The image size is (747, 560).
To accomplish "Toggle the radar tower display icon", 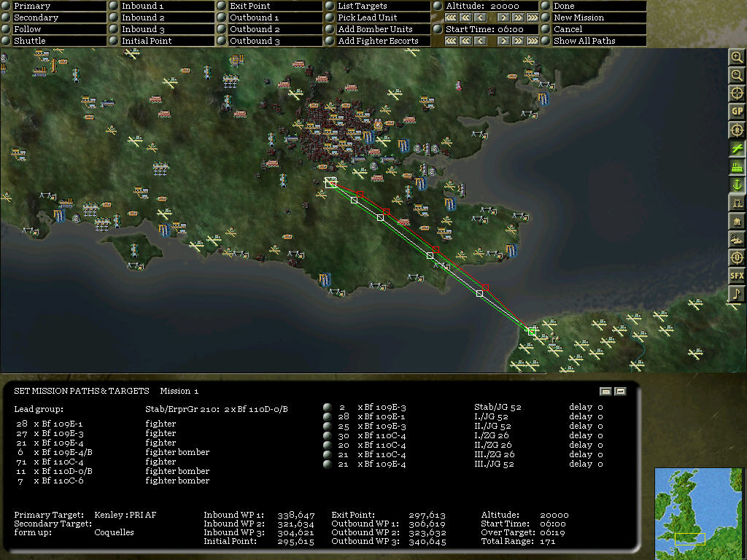I will [737, 203].
